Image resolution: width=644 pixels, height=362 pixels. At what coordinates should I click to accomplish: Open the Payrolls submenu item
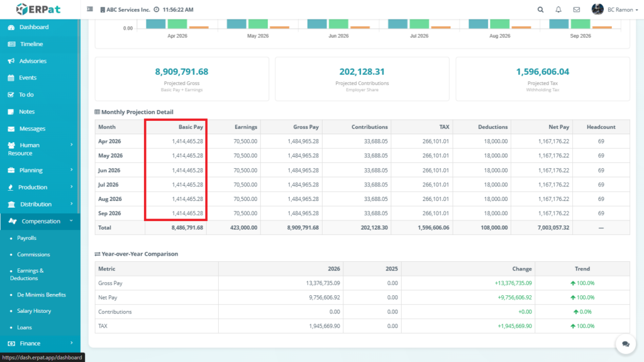pyautogui.click(x=26, y=238)
